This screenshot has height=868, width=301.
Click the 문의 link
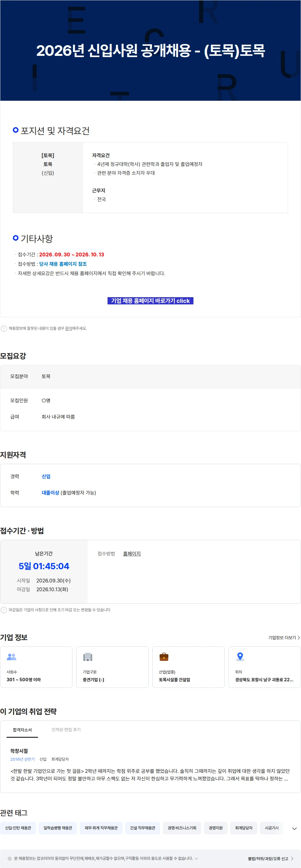(68, 328)
